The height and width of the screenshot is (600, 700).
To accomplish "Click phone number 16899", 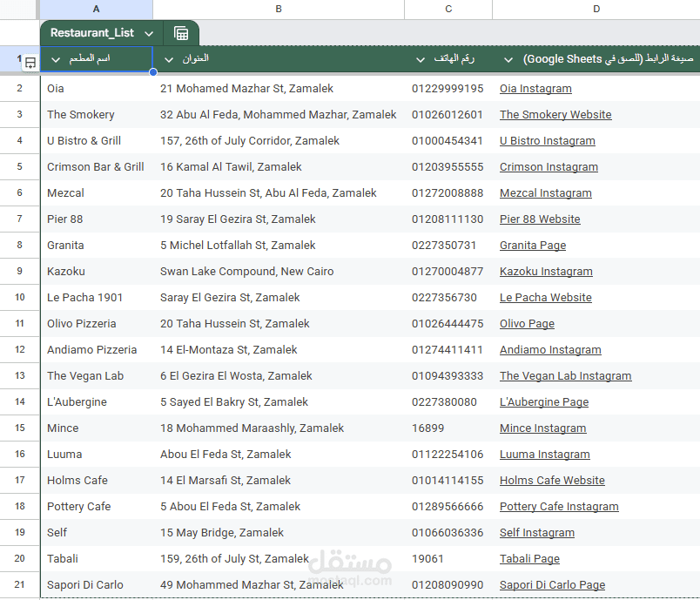I will [x=427, y=428].
